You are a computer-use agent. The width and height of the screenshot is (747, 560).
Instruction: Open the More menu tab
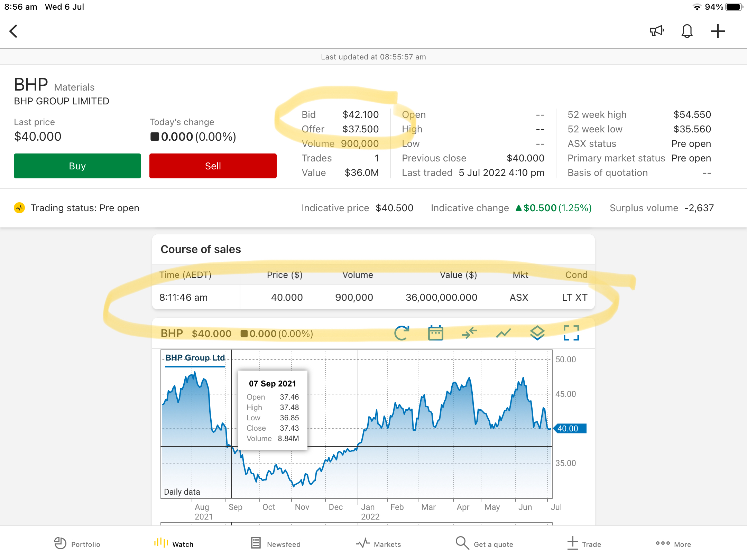tap(673, 544)
